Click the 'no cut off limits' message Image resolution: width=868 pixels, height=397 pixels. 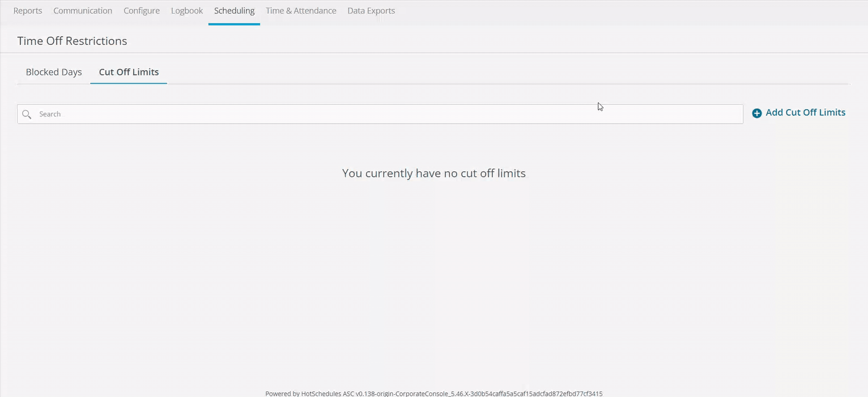click(x=433, y=173)
